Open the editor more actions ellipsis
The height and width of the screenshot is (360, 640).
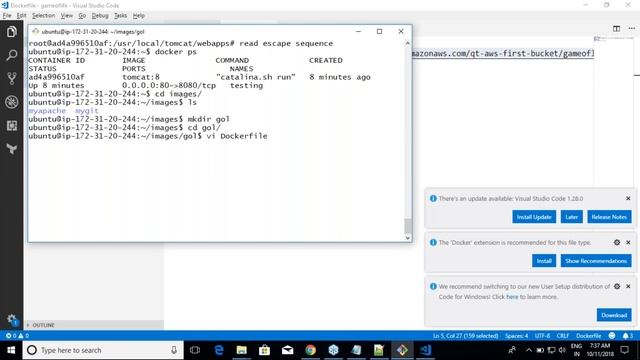[631, 29]
